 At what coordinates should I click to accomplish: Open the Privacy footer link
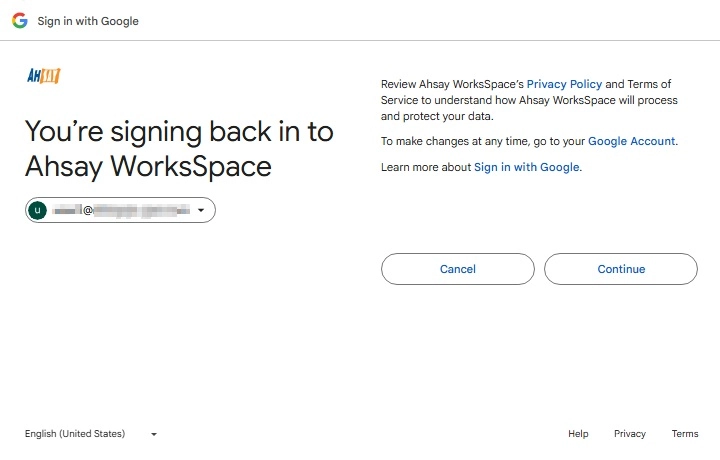630,434
